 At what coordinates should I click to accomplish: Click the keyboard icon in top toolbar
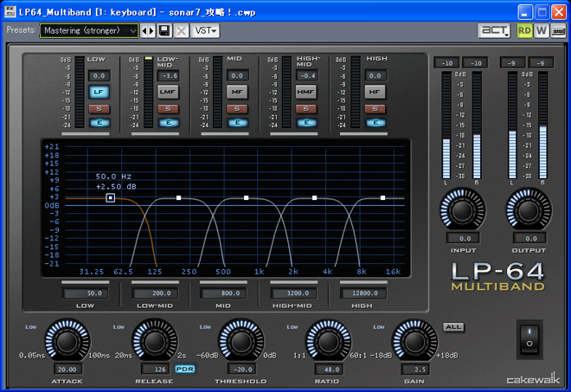(x=558, y=30)
